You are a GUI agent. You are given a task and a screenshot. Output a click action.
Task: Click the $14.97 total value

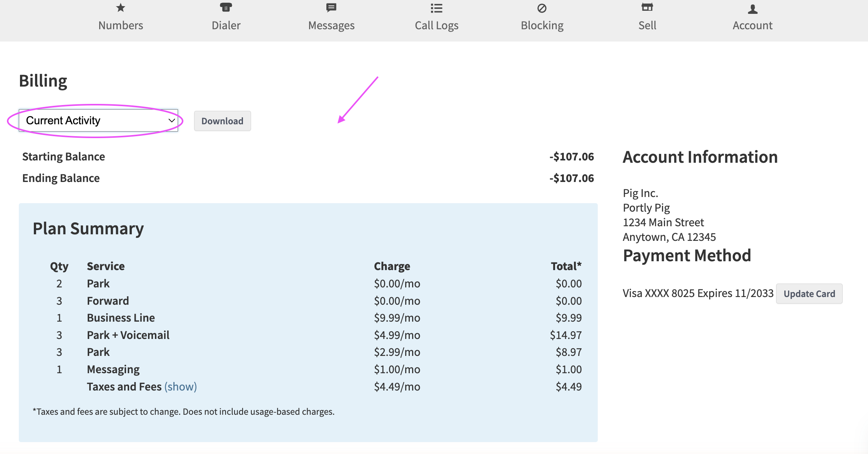[566, 335]
